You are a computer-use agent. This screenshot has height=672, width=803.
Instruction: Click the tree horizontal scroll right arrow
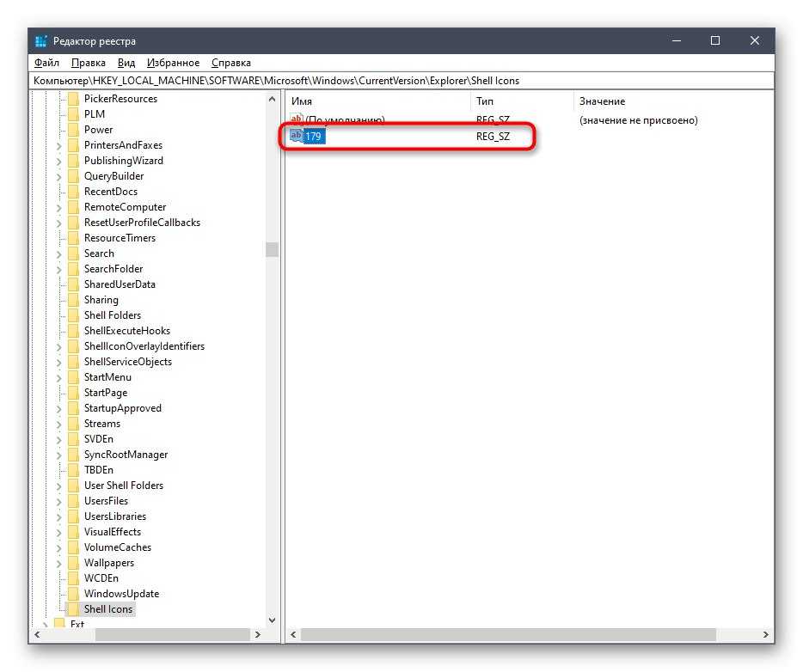point(258,634)
